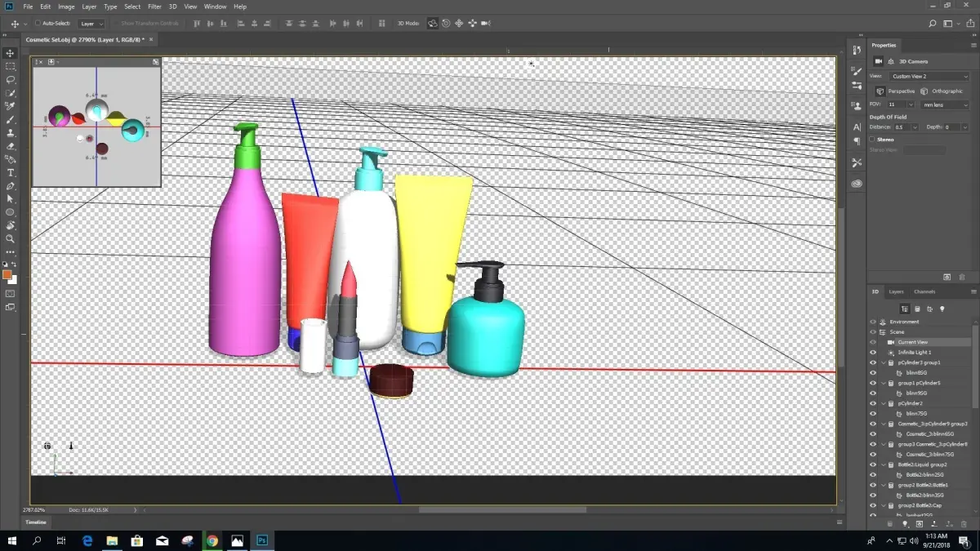
Task: Open the Character panel icon
Action: pos(857,127)
